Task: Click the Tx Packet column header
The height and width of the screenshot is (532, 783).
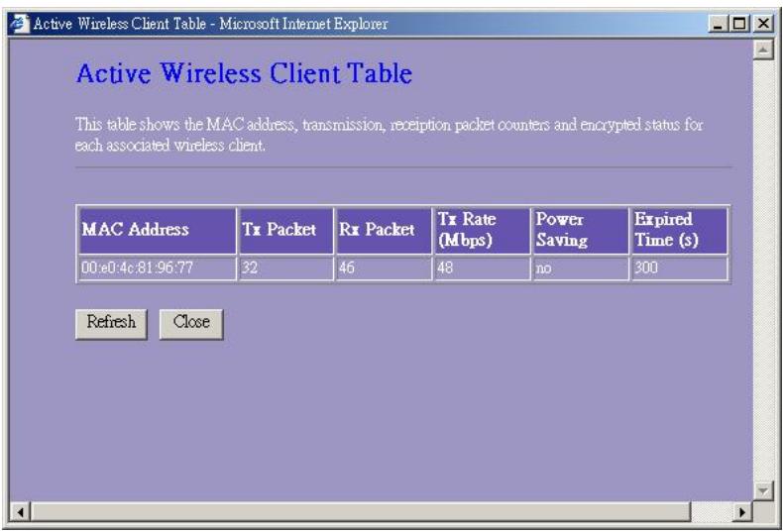Action: (x=285, y=231)
